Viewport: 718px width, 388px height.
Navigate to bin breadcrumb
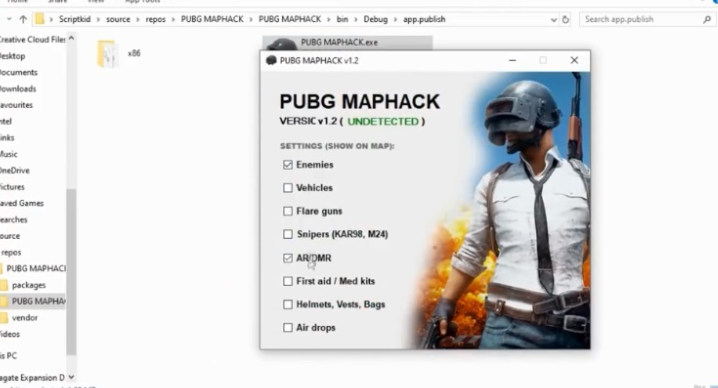pos(343,19)
